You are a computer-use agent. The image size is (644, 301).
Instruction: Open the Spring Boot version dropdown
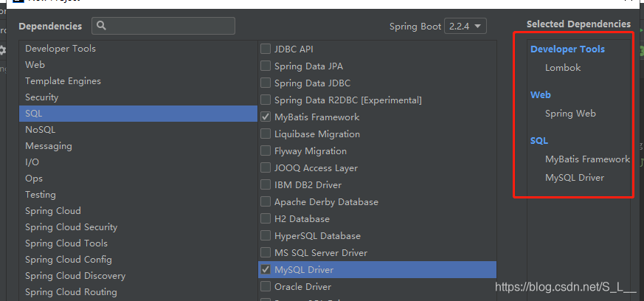[x=465, y=27]
